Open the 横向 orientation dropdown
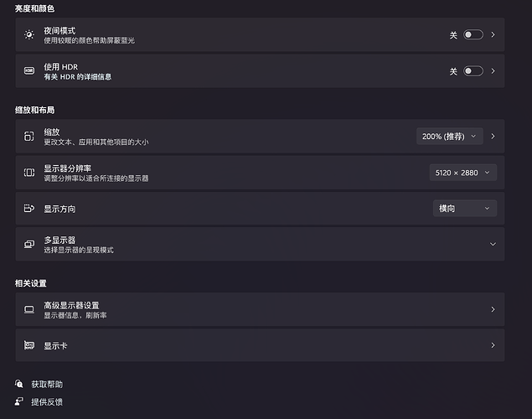 [x=462, y=209]
